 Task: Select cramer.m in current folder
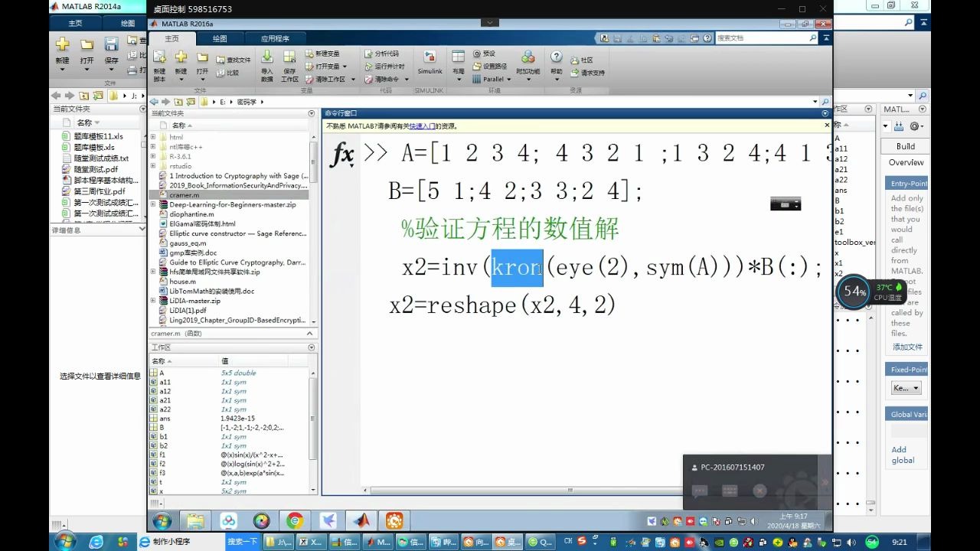pyautogui.click(x=184, y=195)
